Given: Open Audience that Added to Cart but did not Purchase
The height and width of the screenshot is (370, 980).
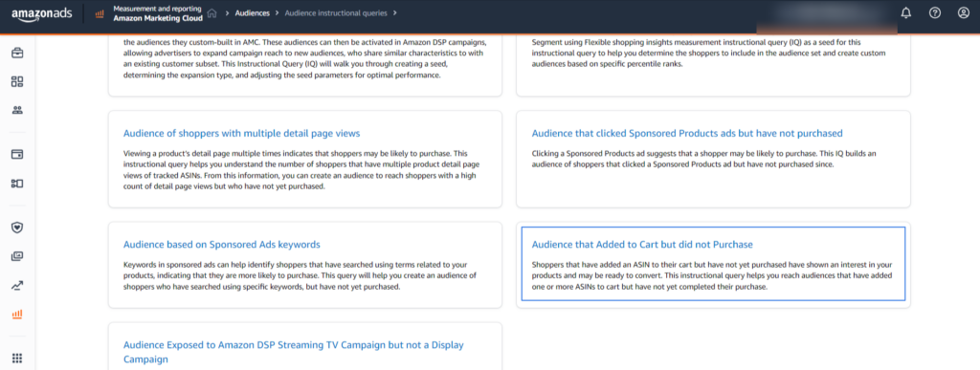Looking at the screenshot, I should coord(642,245).
